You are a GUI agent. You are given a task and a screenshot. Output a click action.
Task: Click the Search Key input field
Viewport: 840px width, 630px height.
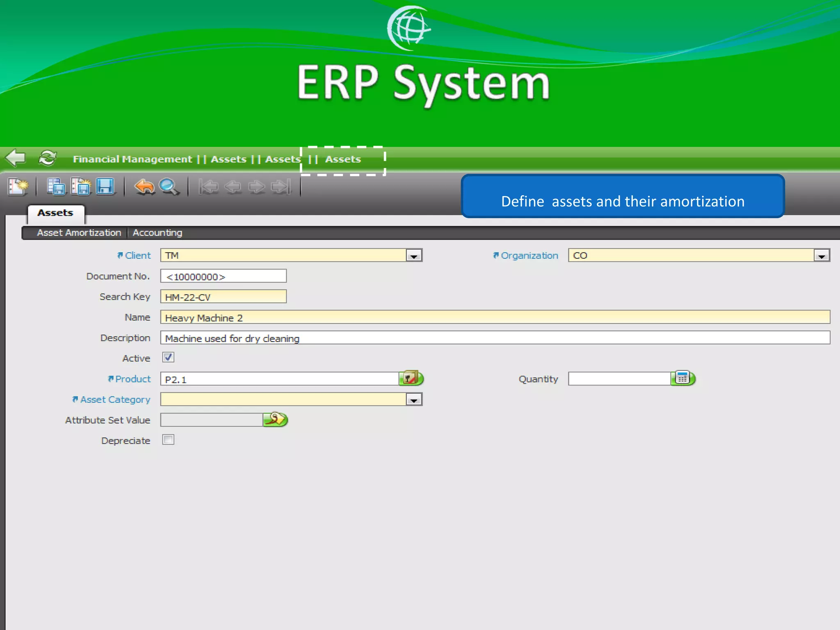point(223,297)
